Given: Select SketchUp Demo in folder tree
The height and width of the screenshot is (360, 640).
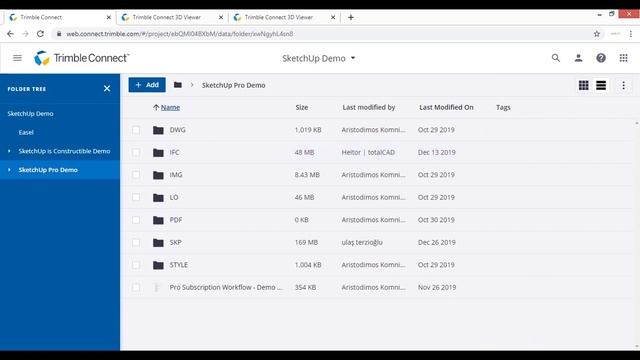Looking at the screenshot, I should pos(31,113).
